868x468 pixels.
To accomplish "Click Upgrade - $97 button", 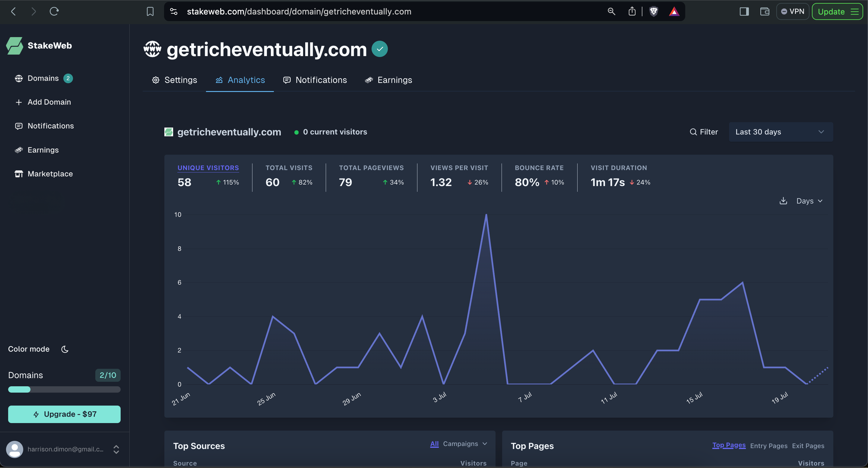I will (64, 414).
